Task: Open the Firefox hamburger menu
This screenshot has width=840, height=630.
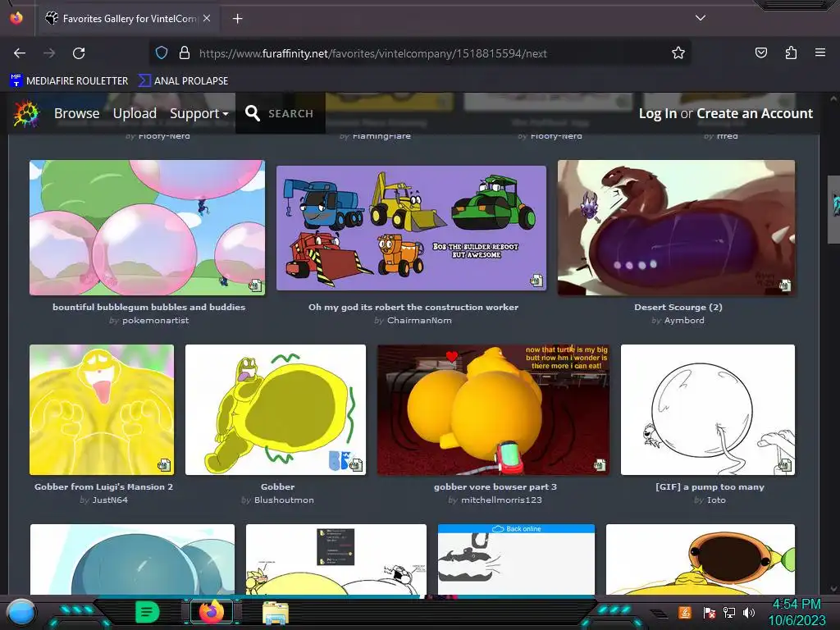Action: click(x=819, y=52)
